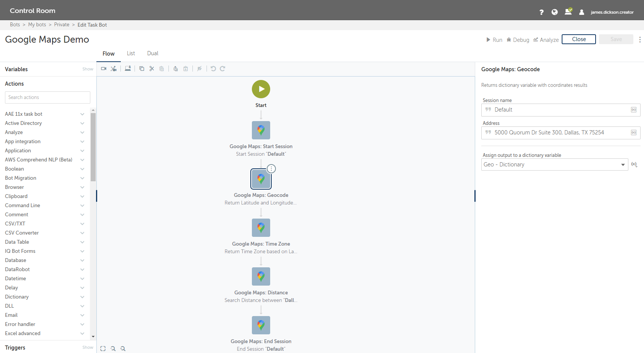Expand the Dictionary actions group
The height and width of the screenshot is (353, 644).
82,297
